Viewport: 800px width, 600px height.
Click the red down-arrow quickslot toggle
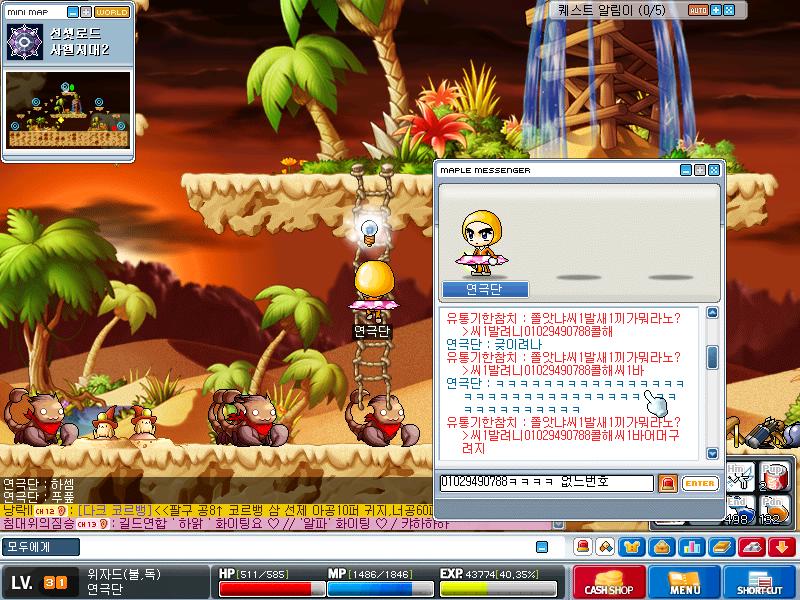782,547
